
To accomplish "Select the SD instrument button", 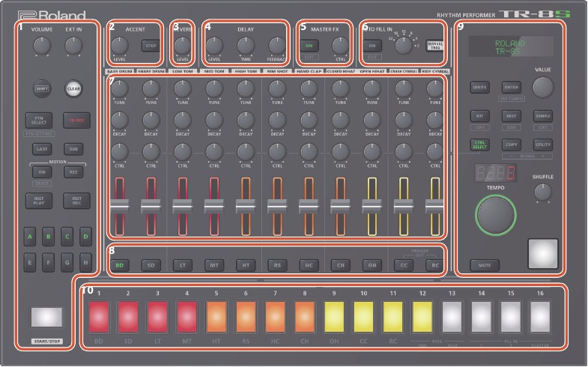I will tap(151, 265).
